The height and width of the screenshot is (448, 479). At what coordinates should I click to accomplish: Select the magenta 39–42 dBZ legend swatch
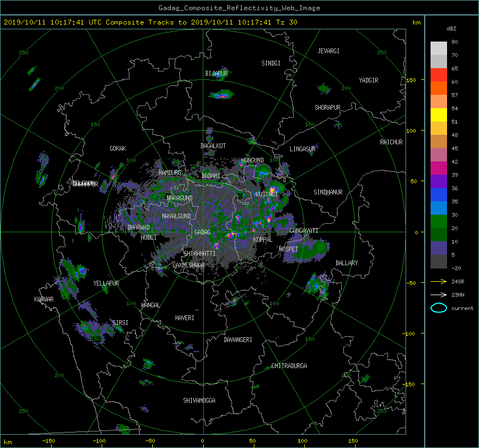point(439,168)
